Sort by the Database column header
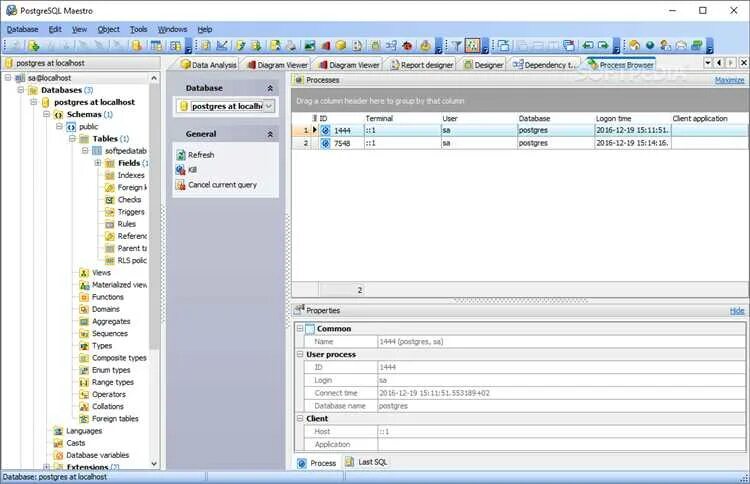Image resolution: width=750 pixels, height=484 pixels. coord(555,118)
